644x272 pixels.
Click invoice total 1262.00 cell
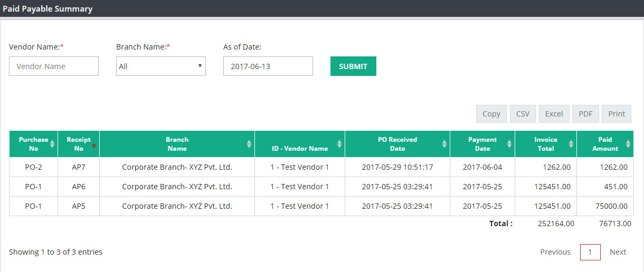tap(546, 167)
